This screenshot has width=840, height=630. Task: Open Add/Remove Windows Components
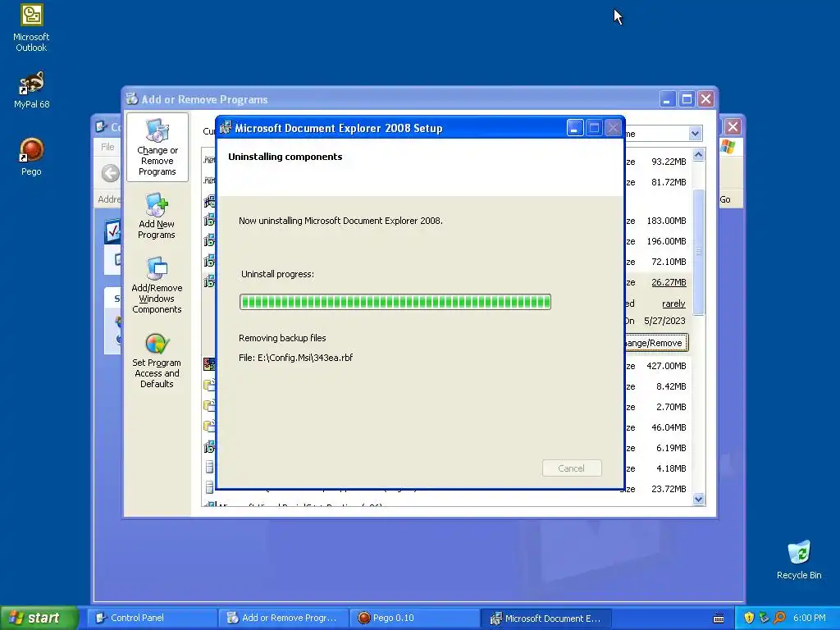(x=157, y=285)
